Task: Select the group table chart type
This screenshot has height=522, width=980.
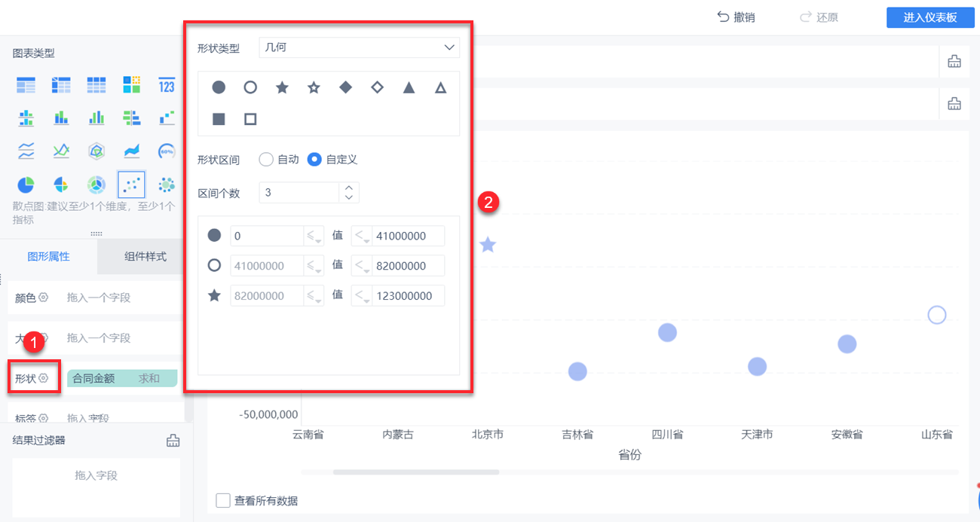Action: [26, 85]
